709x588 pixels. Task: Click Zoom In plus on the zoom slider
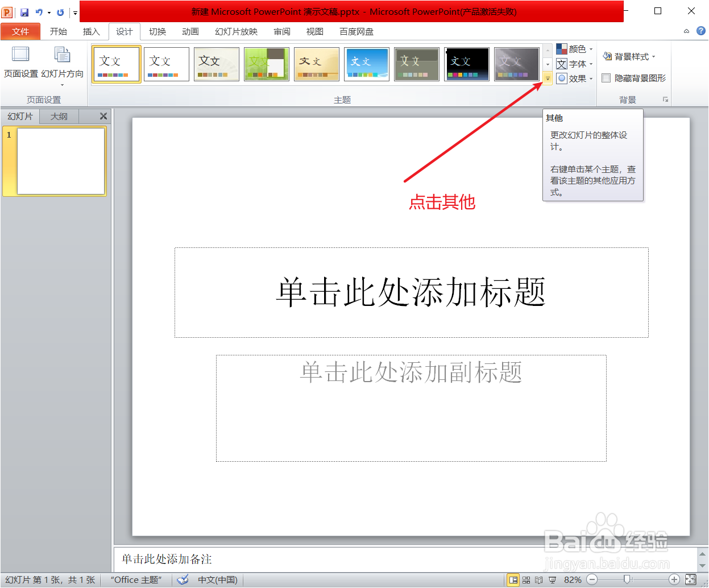click(674, 579)
